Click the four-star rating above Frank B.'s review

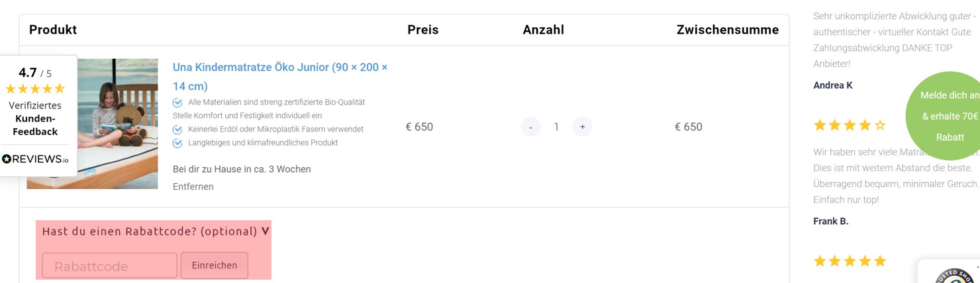[x=850, y=125]
